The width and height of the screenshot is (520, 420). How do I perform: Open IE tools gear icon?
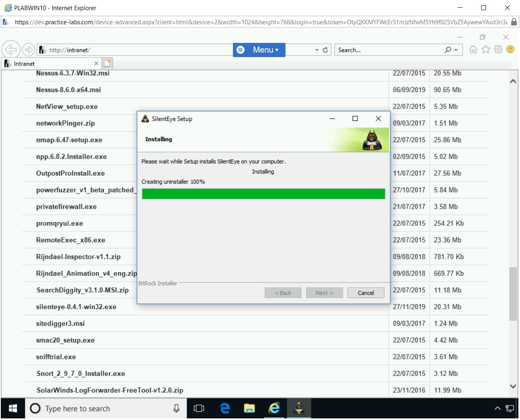pyautogui.click(x=498, y=49)
